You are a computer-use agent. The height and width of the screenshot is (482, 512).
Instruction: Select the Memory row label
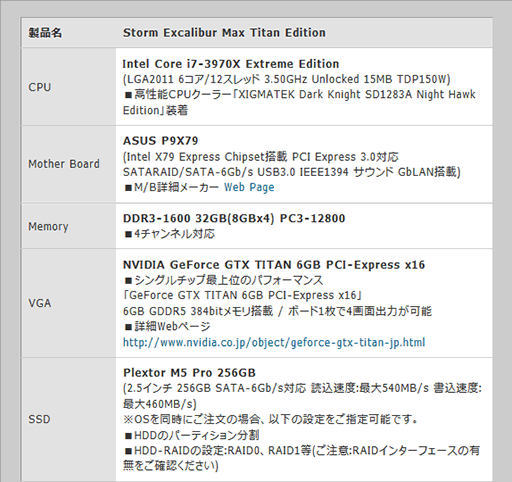(x=48, y=226)
